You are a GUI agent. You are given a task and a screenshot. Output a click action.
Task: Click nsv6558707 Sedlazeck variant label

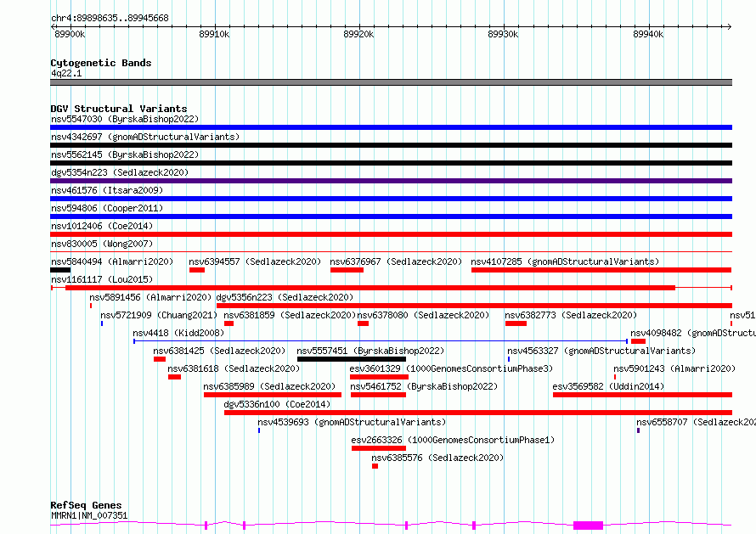click(696, 422)
